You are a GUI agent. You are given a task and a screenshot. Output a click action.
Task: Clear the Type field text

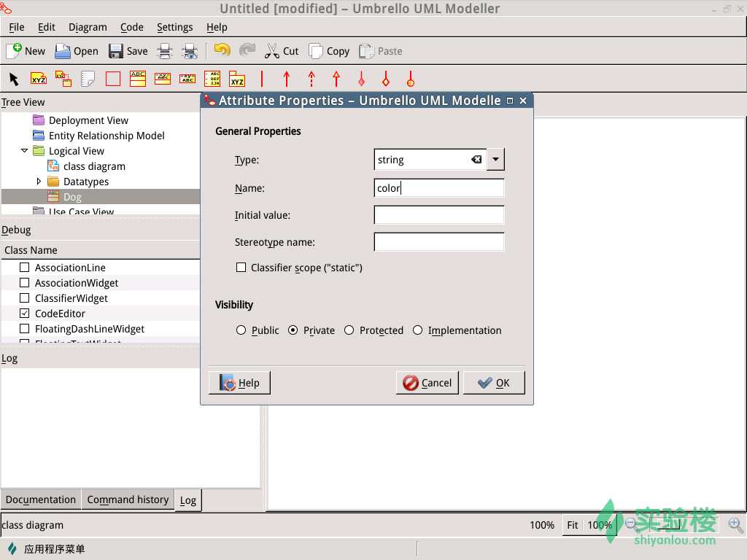click(x=476, y=160)
